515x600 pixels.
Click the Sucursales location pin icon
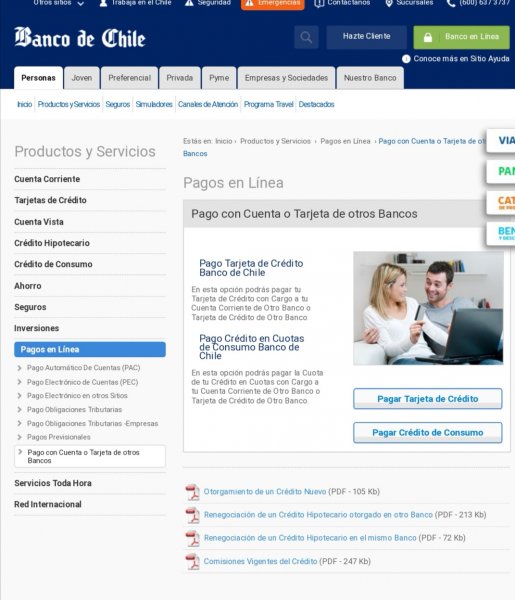click(x=389, y=3)
